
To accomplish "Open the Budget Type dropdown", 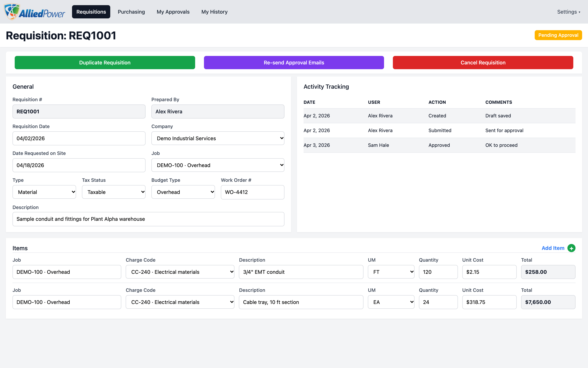I will 183,192.
